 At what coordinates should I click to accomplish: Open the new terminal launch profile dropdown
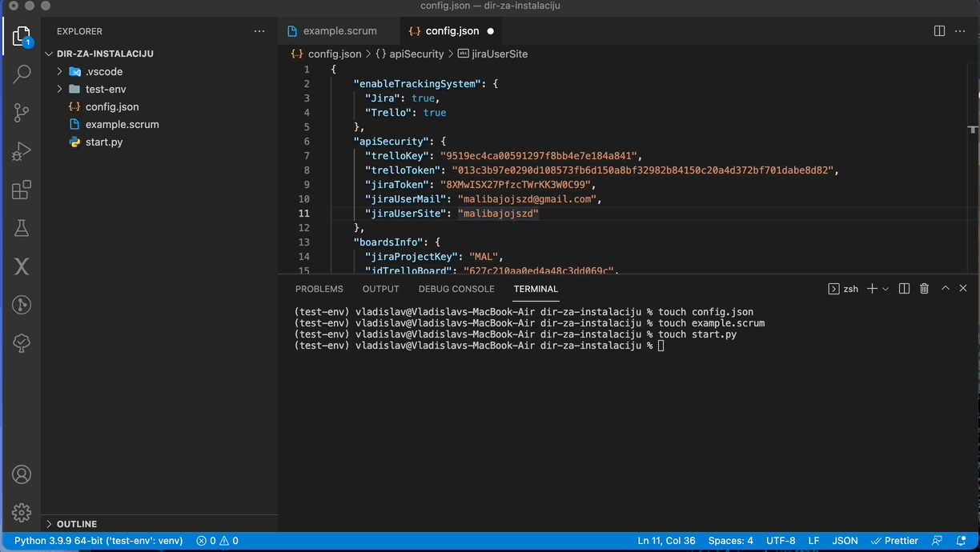(886, 289)
